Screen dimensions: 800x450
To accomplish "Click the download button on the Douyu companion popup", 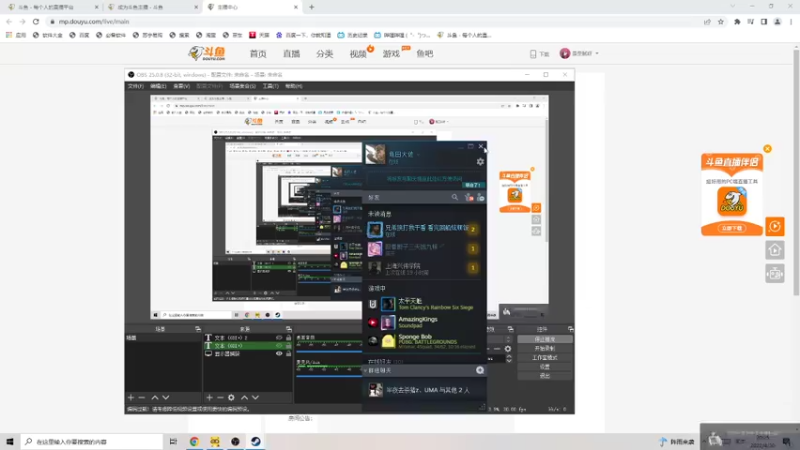I will (x=732, y=228).
